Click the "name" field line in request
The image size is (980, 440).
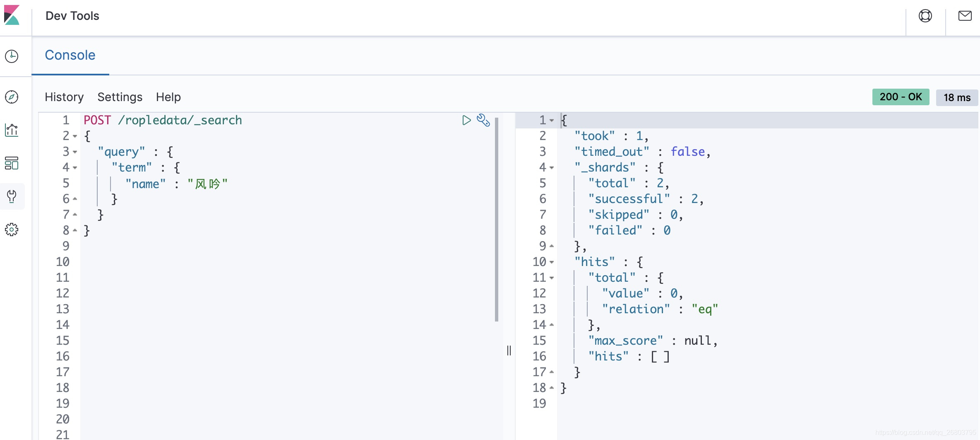[177, 183]
